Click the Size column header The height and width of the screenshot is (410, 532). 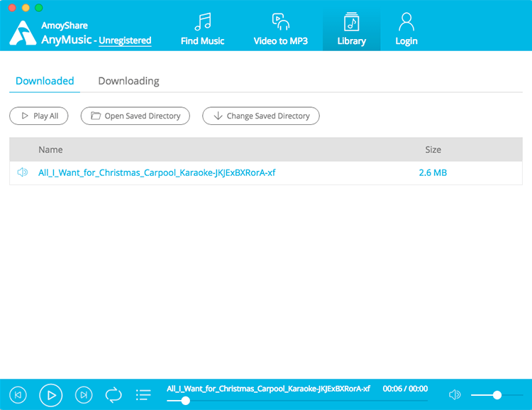(433, 150)
